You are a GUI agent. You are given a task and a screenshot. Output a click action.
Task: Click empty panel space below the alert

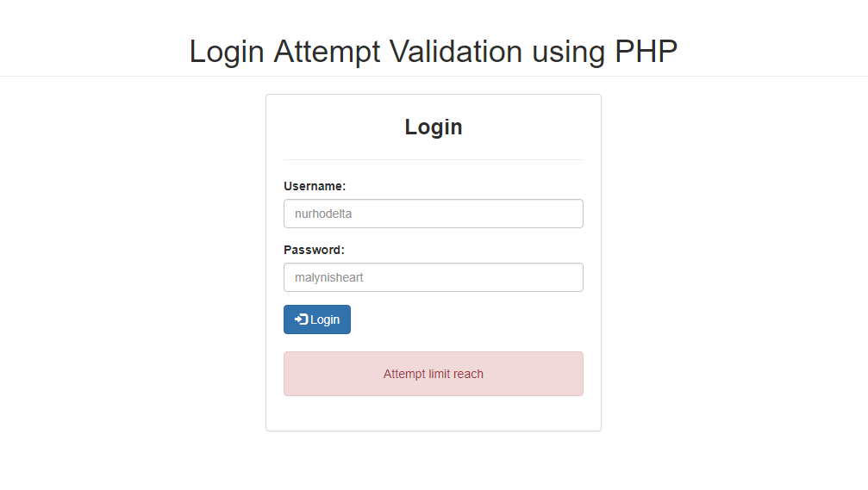[434, 413]
